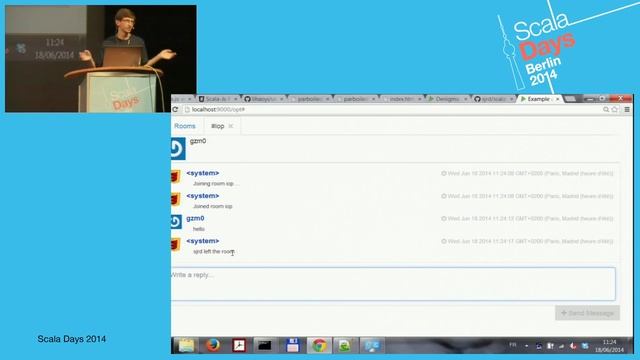Click the gzm0 user avatar in header
This screenshot has width=640, height=360.
click(x=178, y=149)
